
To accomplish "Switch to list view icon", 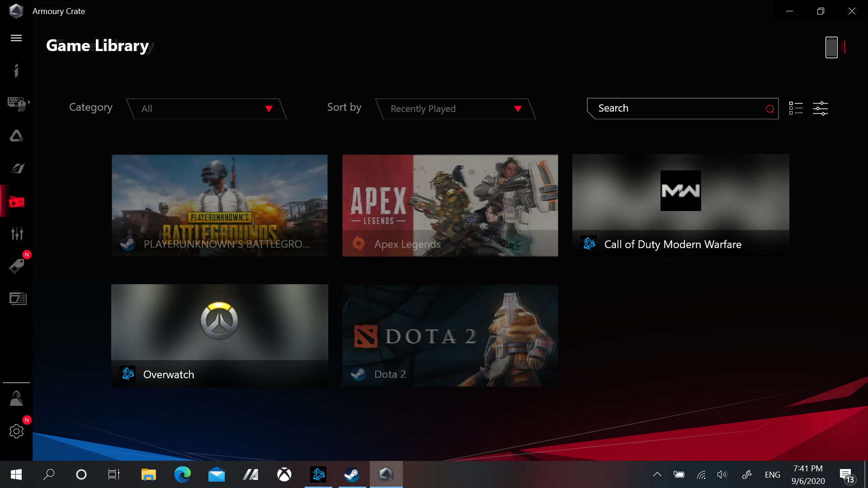I will tap(796, 108).
